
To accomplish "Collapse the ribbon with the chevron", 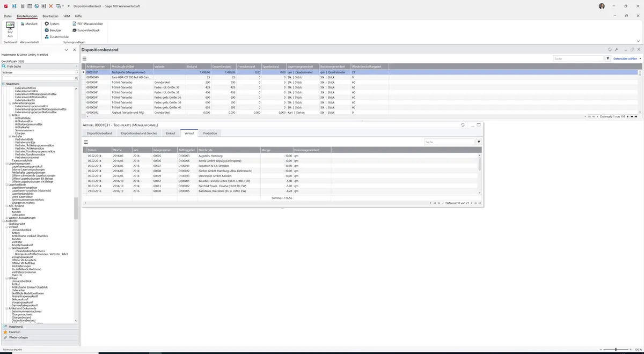I will point(638,41).
